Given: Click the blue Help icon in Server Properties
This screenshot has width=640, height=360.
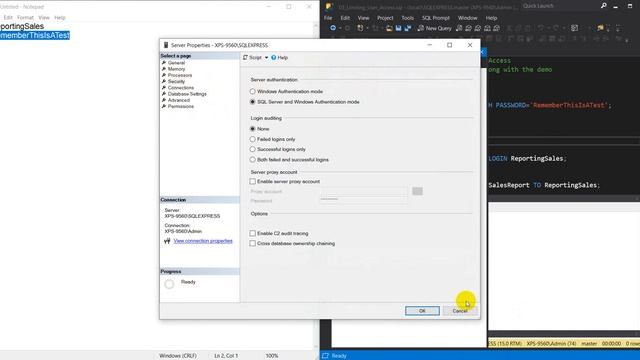Looking at the screenshot, I should click(x=273, y=58).
